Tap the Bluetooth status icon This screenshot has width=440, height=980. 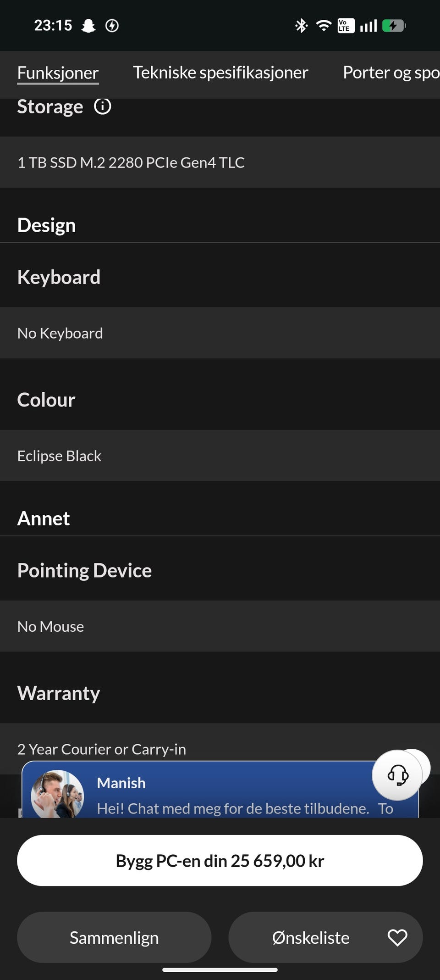(301, 26)
